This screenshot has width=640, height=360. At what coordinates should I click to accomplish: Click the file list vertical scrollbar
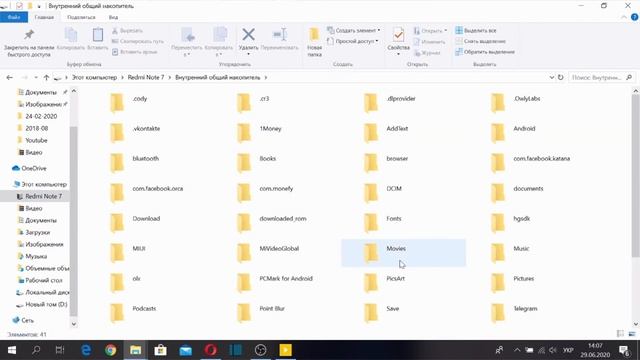[636, 176]
